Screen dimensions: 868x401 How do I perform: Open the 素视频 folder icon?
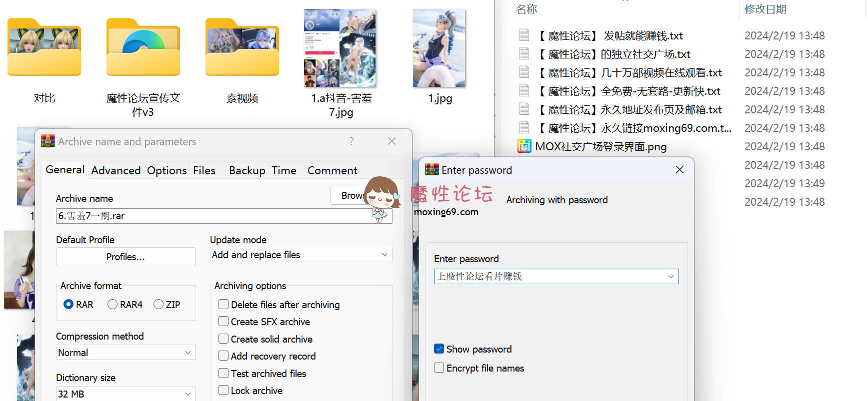[242, 47]
